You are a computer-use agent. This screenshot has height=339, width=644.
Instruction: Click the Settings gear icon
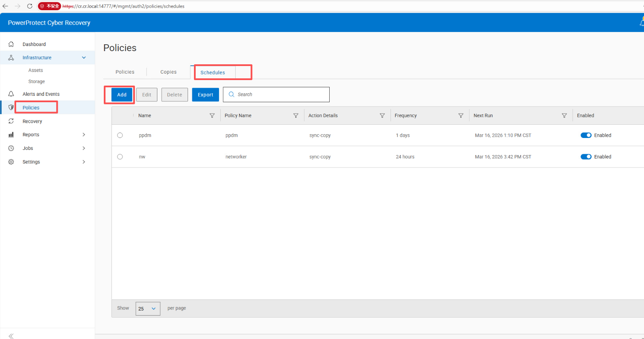[x=11, y=162]
